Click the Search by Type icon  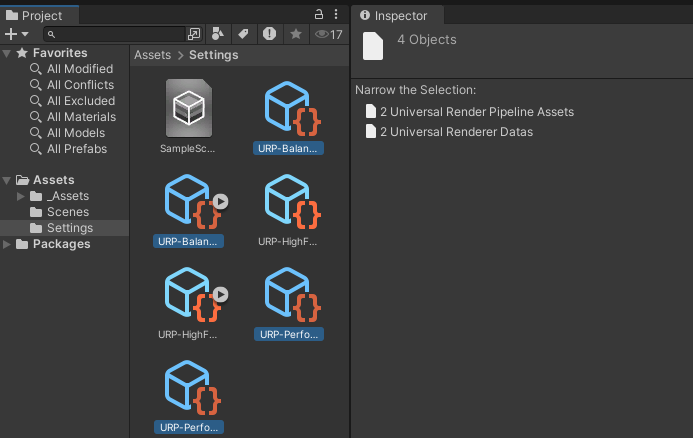point(217,34)
